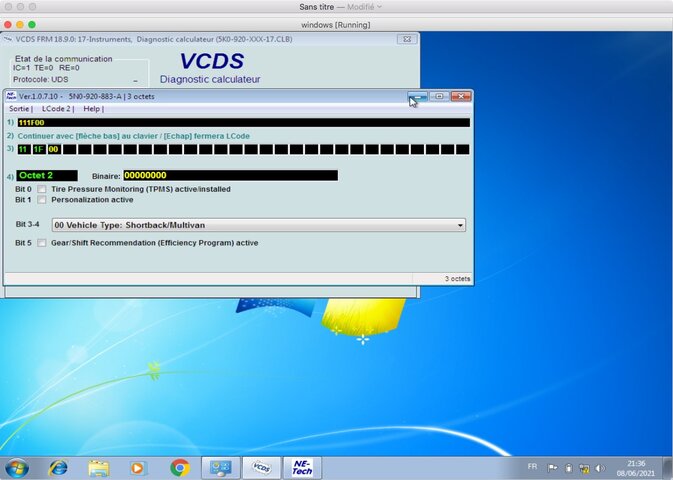Screen dimensions: 673x480
Task: Enable Bit 0 Tire Pressure Monitoring checkbox
Action: [42, 189]
